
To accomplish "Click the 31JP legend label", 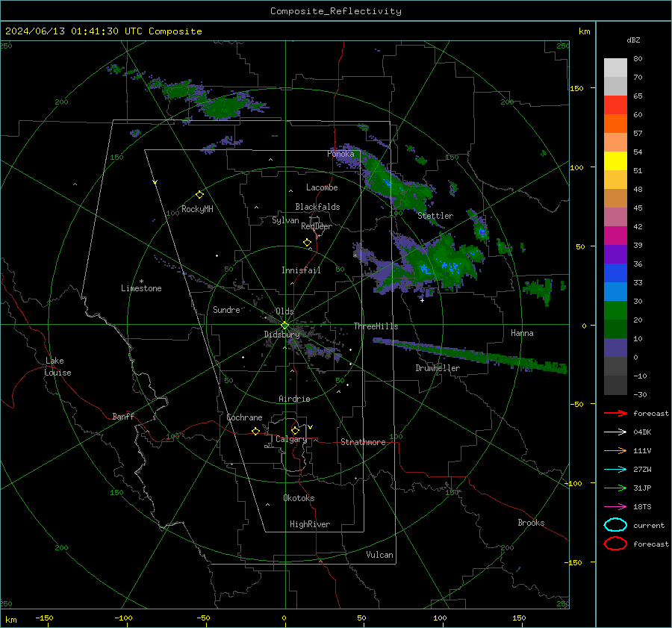I will 642,488.
